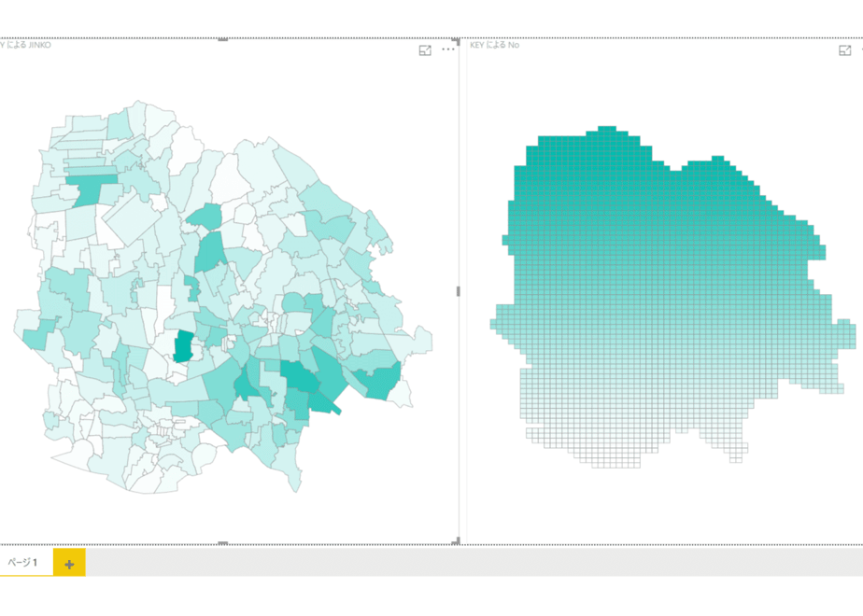Select the darkest teal district in JINKO map

[183, 346]
